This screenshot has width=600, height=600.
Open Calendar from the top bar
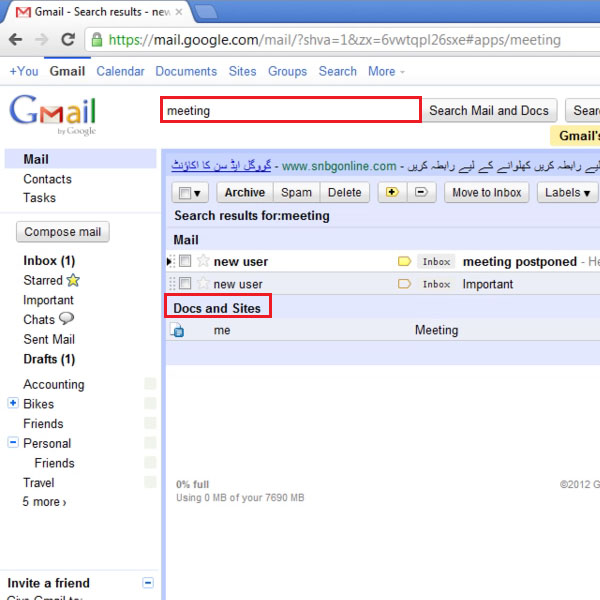pyautogui.click(x=120, y=71)
